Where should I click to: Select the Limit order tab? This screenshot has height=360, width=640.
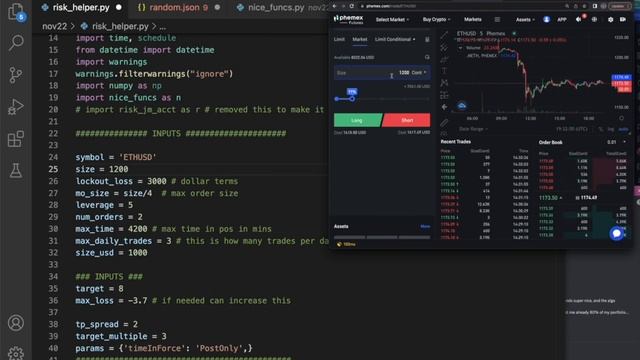(x=339, y=39)
